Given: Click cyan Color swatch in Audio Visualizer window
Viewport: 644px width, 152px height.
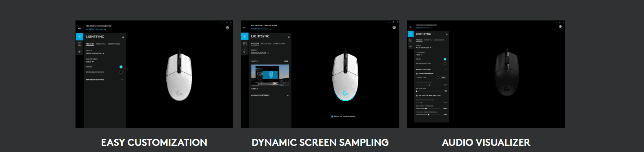Looking at the screenshot, I should click(445, 59).
